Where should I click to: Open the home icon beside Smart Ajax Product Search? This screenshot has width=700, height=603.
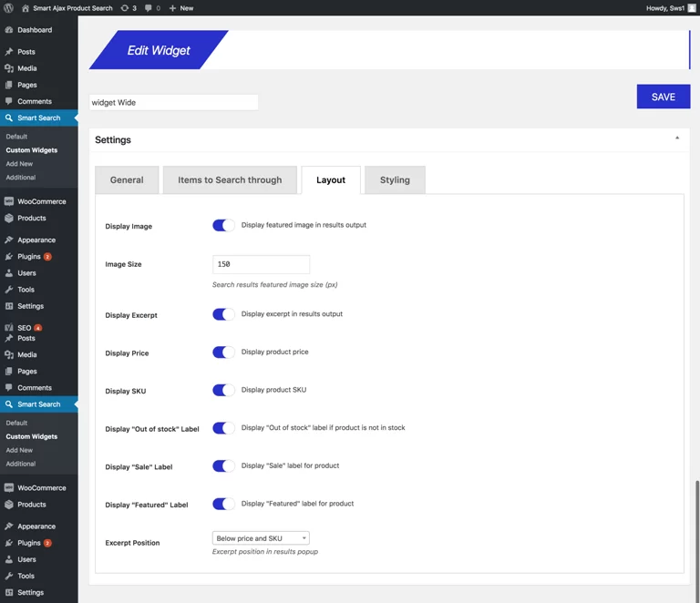26,8
